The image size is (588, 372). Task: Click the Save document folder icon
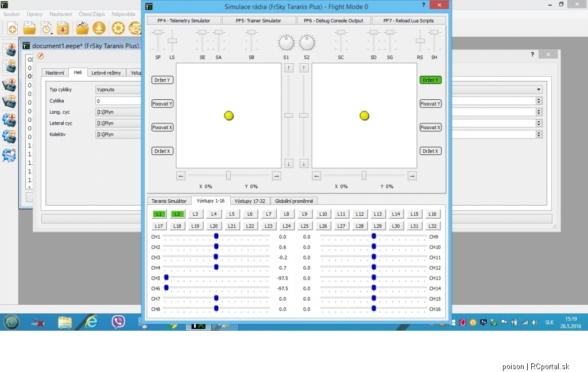coord(63,29)
